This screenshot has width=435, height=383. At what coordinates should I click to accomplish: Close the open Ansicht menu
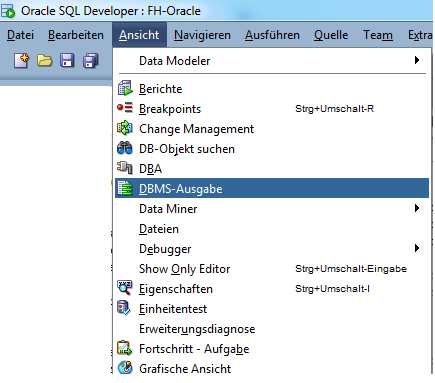(x=139, y=35)
